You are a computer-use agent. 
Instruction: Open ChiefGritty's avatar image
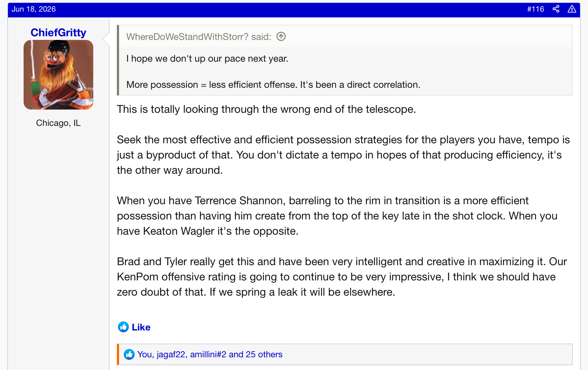(58, 75)
